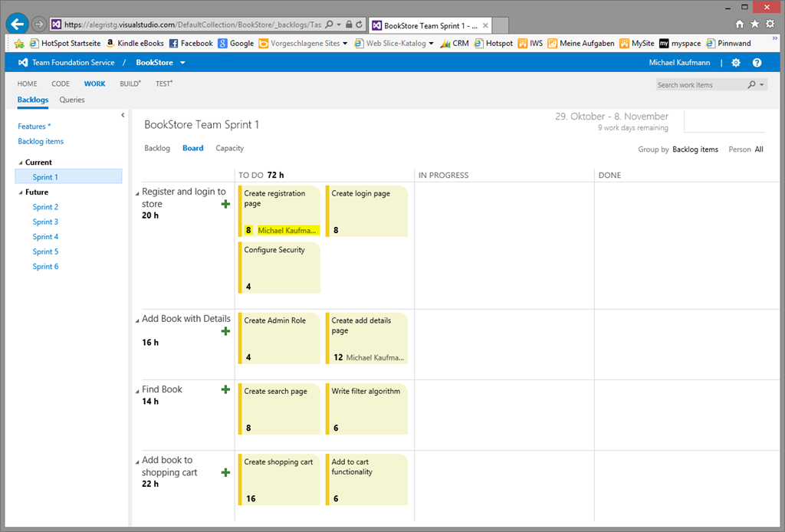
Task: Click the help question mark icon
Action: click(757, 63)
